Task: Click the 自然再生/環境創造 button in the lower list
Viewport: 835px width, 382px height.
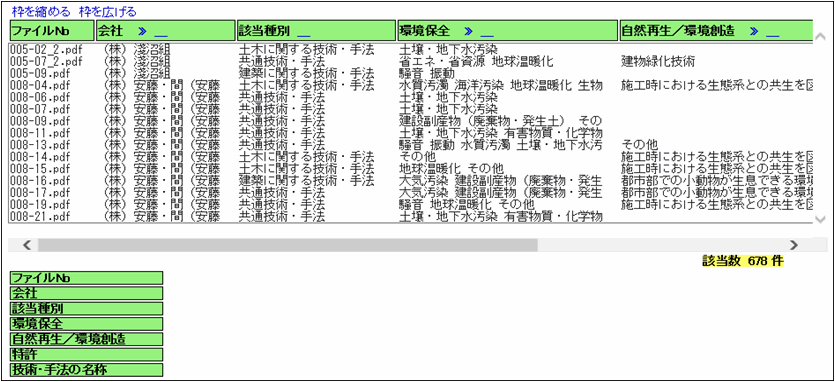Action: click(x=86, y=339)
